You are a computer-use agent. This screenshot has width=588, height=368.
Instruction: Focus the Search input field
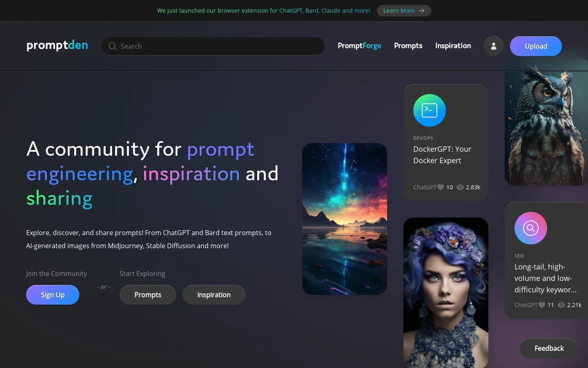click(x=213, y=46)
